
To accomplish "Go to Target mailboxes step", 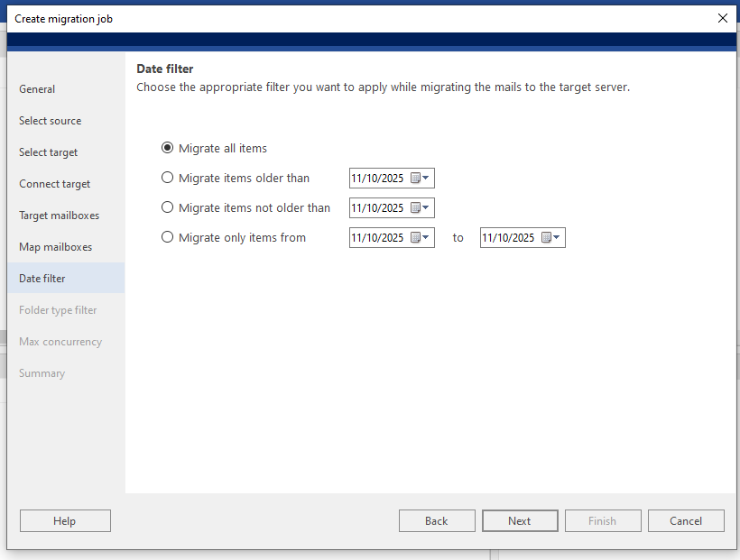I will (x=59, y=216).
